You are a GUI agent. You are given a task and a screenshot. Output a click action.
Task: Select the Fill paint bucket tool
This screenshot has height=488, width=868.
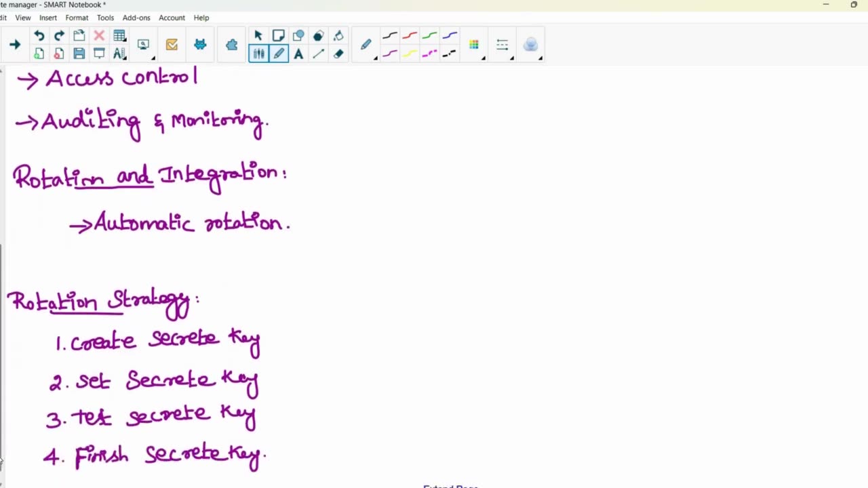click(x=338, y=36)
